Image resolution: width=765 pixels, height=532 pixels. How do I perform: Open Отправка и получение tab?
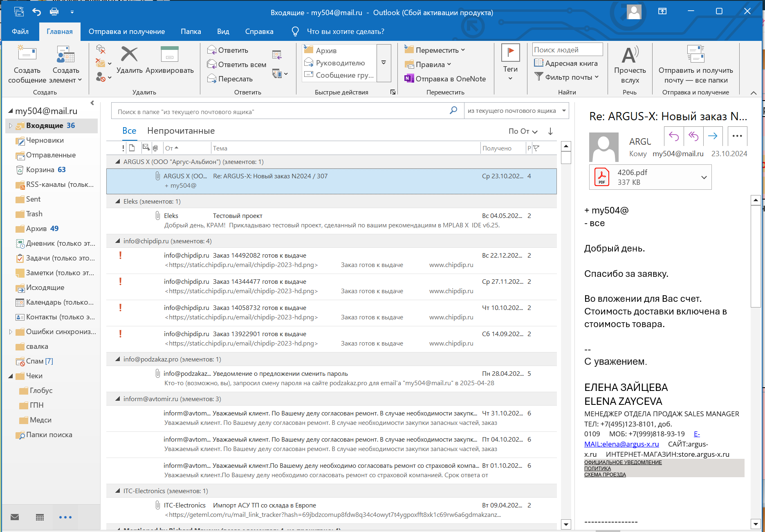pos(127,31)
